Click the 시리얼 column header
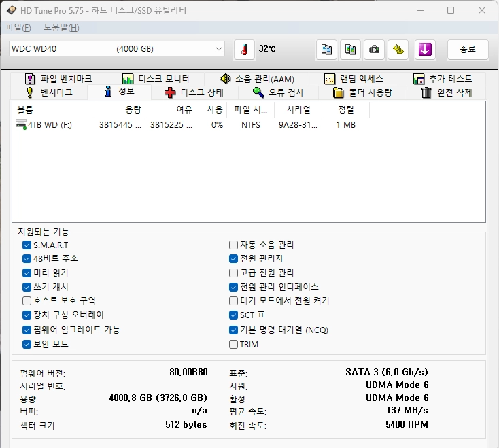Viewport: 499px width, 448px height. 298,109
